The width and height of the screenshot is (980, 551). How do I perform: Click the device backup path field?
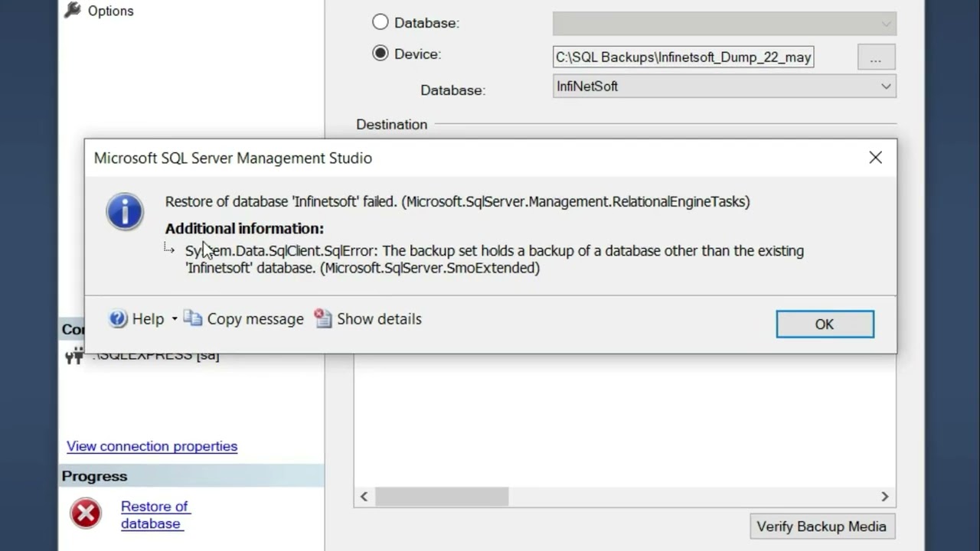tap(683, 57)
